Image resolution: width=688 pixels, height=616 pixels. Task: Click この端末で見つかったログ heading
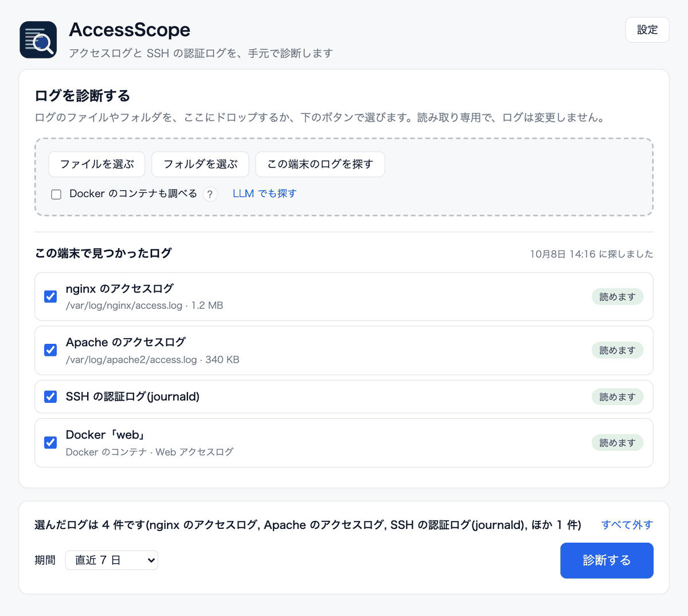pyautogui.click(x=103, y=253)
